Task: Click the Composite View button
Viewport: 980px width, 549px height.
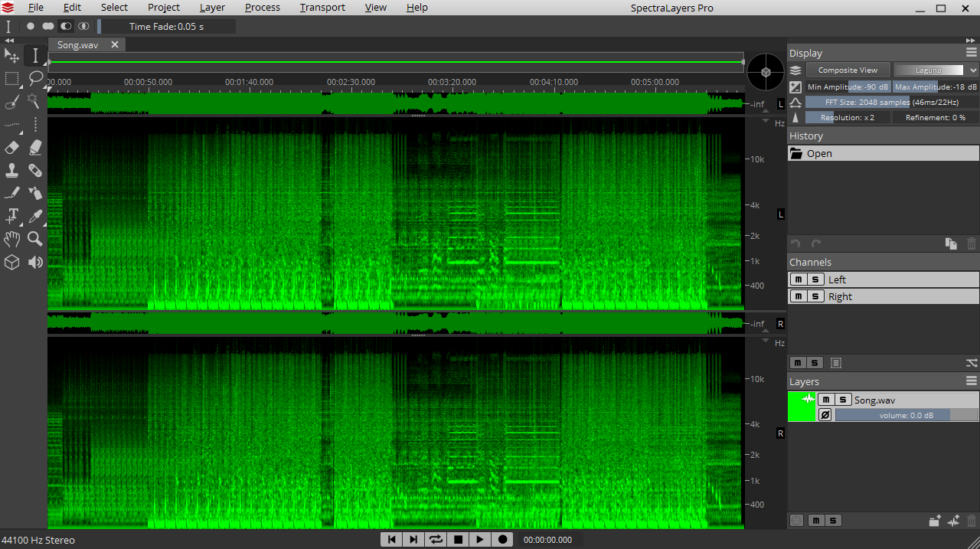Action: (848, 70)
